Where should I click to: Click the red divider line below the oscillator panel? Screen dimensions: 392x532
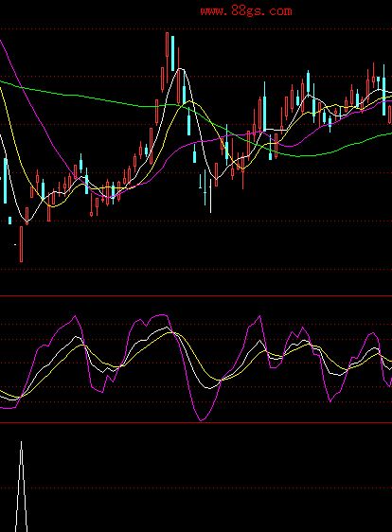click(x=196, y=423)
